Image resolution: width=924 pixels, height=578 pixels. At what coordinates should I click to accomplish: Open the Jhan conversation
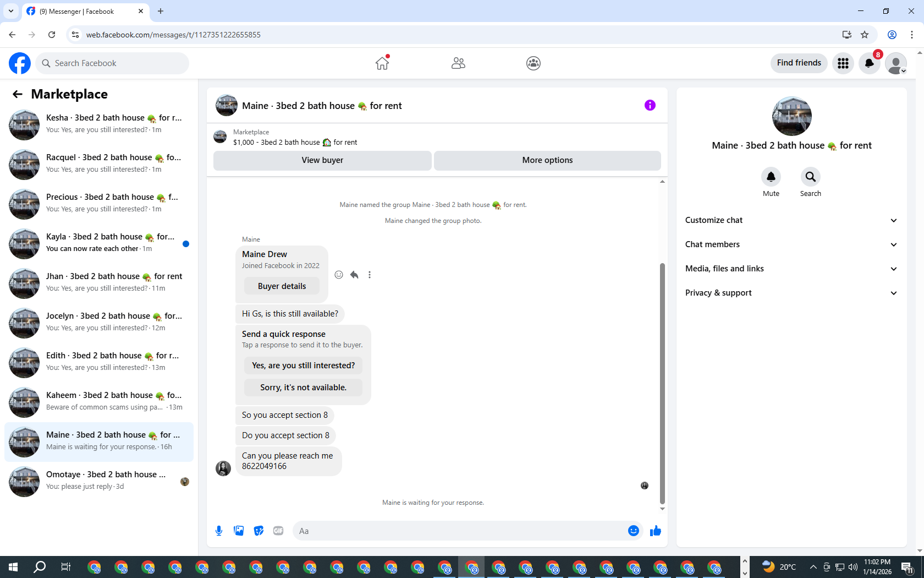tap(99, 282)
